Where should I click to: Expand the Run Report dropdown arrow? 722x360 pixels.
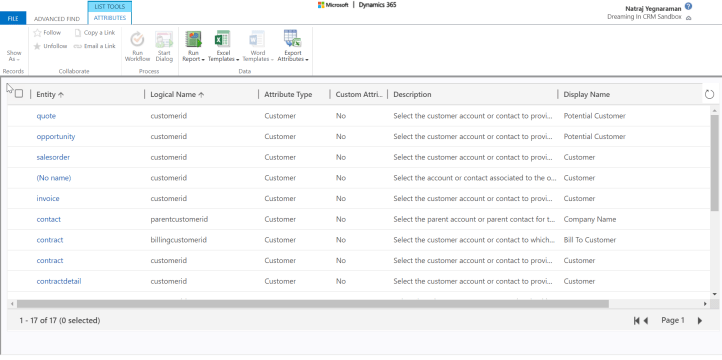[203, 60]
